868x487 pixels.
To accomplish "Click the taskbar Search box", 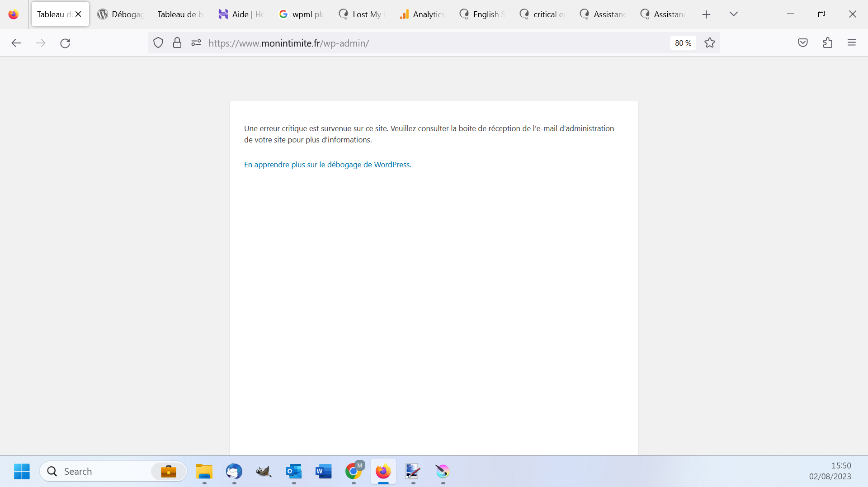I will (x=113, y=471).
